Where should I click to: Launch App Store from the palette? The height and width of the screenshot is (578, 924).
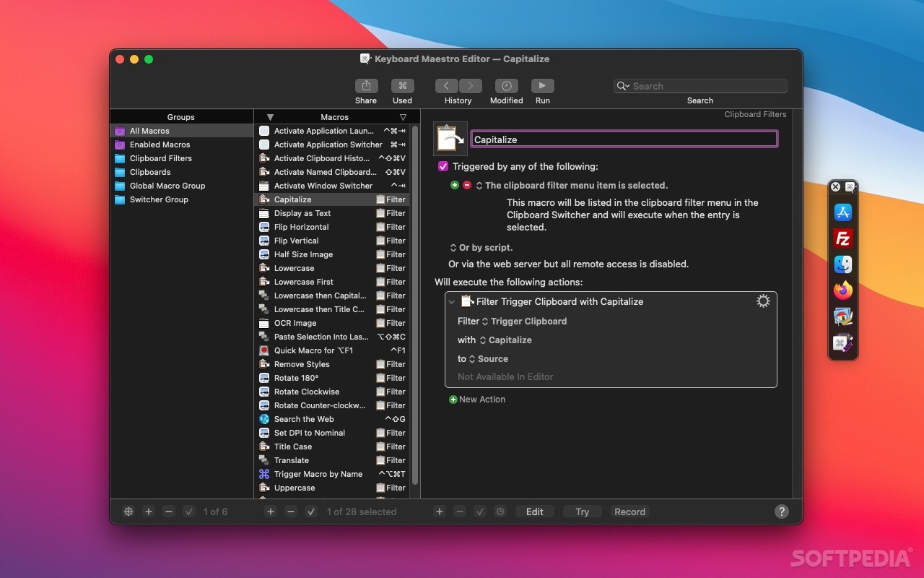tap(843, 212)
